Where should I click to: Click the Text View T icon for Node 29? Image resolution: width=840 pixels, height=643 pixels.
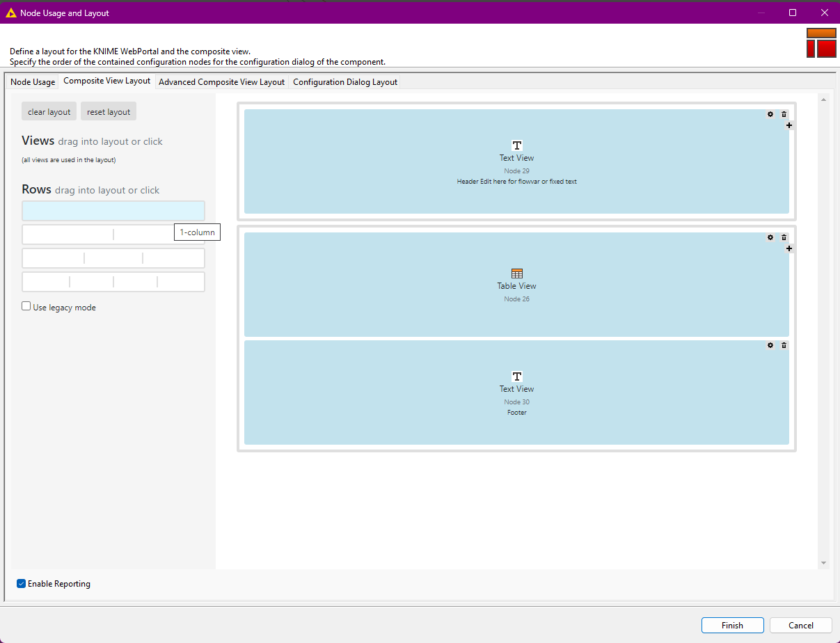coord(517,145)
